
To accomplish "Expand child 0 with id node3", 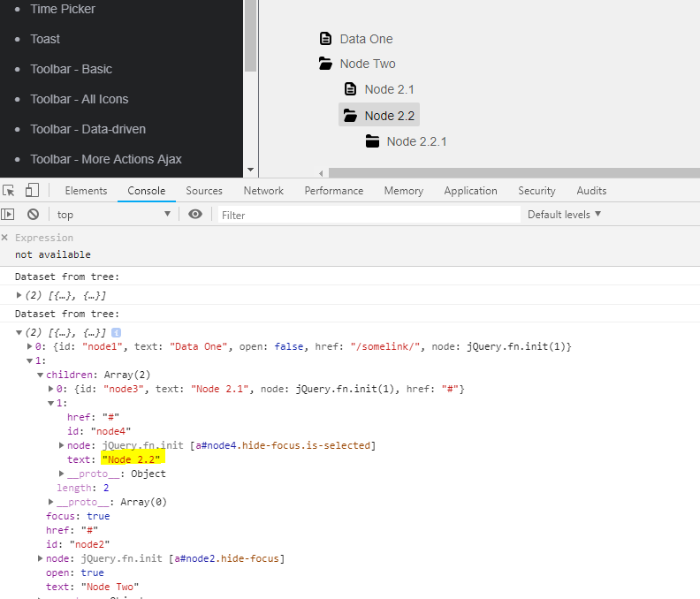I will click(x=51, y=389).
